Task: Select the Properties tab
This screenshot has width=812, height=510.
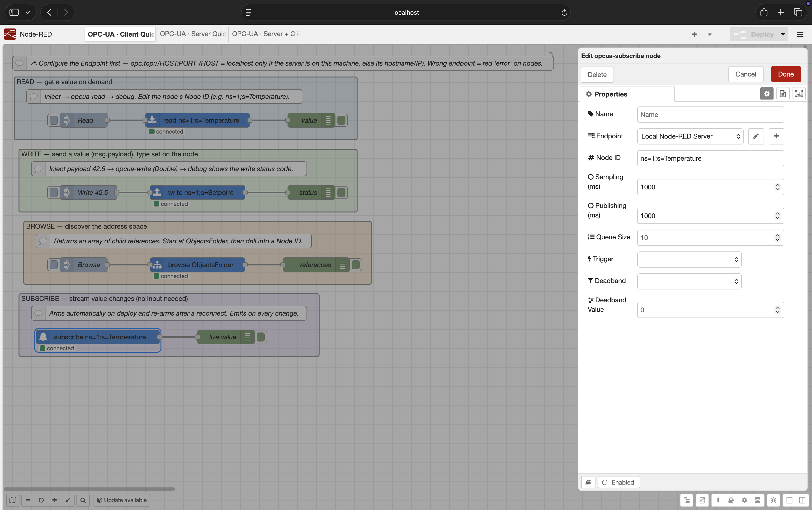Action: tap(627, 94)
